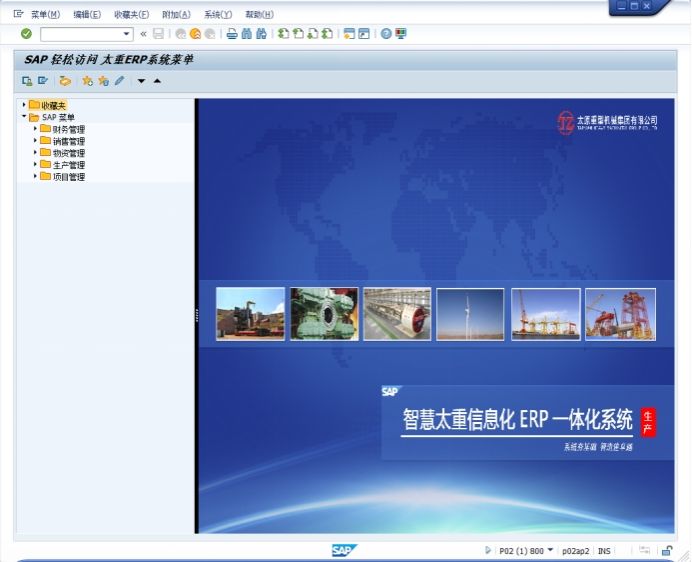The height and width of the screenshot is (562, 692).
Task: Open the 菜单(M) menu
Action: point(45,15)
